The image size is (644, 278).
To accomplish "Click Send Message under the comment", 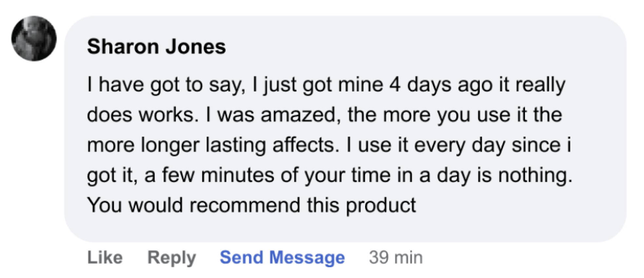I will pyautogui.click(x=282, y=258).
